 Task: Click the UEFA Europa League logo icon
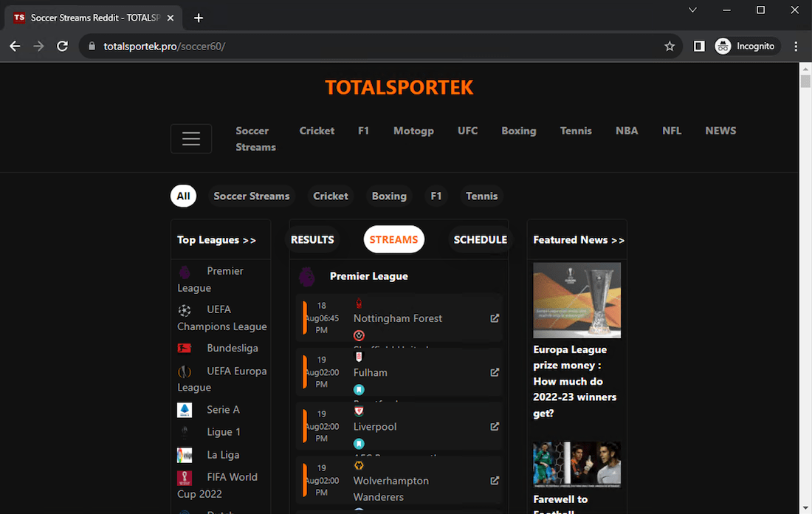(x=185, y=371)
